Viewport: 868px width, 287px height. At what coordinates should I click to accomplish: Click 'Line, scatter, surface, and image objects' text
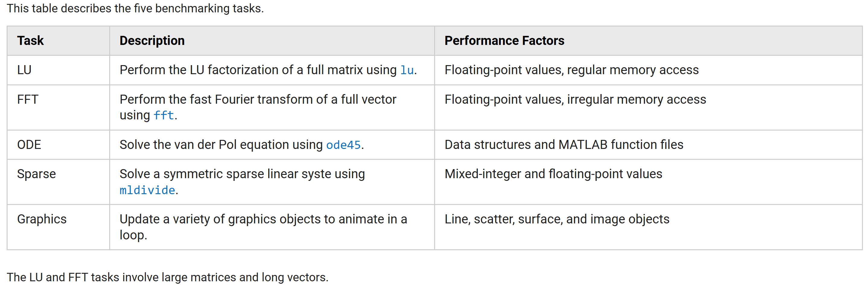point(557,219)
